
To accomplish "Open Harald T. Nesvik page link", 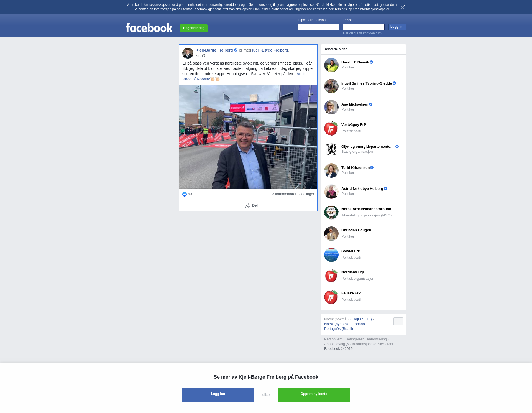I will tap(355, 62).
